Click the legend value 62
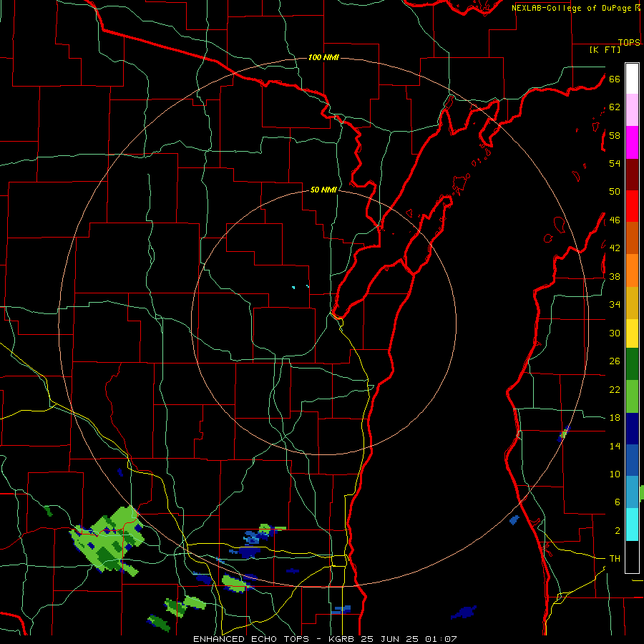This screenshot has height=644, width=644. coord(615,107)
